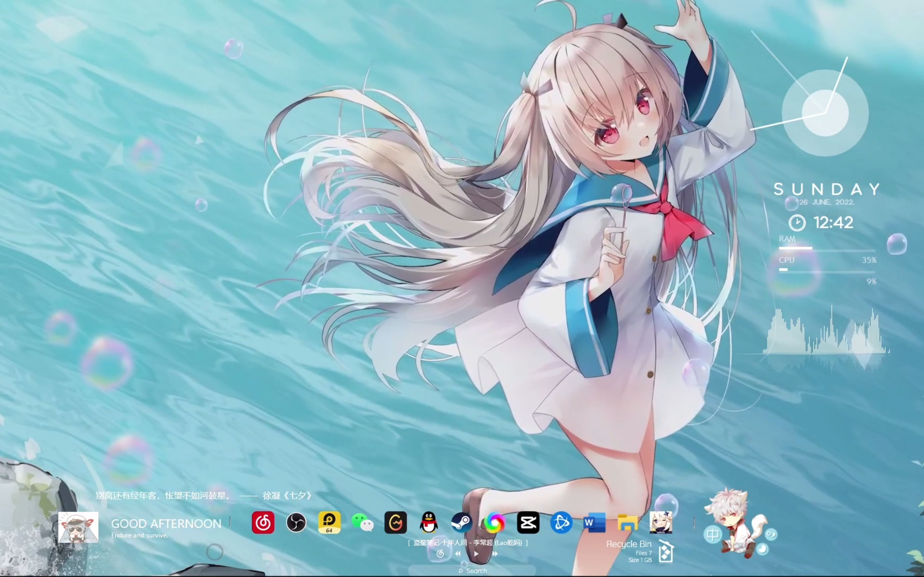This screenshot has width=924, height=577.
Task: Open Microsoft Word from the dock
Action: 595,523
